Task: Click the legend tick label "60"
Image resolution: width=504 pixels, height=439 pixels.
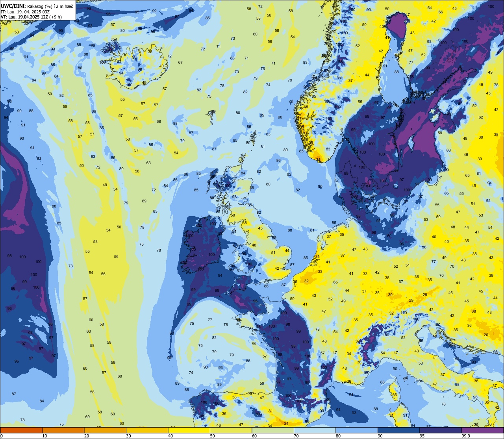Action: pos(254,436)
